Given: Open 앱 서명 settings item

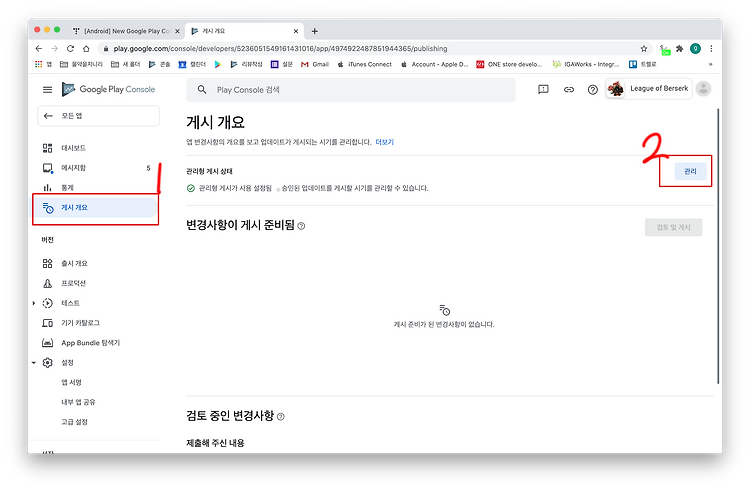Looking at the screenshot, I should [x=72, y=382].
